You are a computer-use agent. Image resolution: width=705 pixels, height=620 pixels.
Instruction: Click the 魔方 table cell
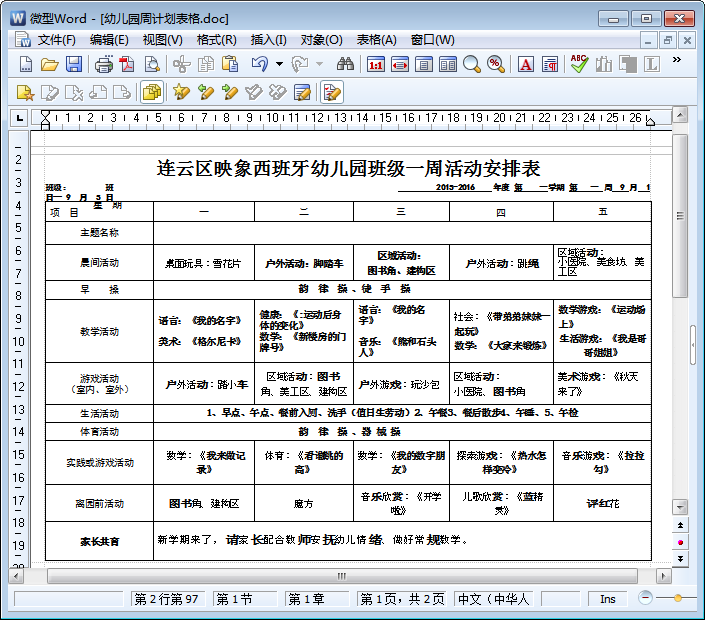pos(303,504)
